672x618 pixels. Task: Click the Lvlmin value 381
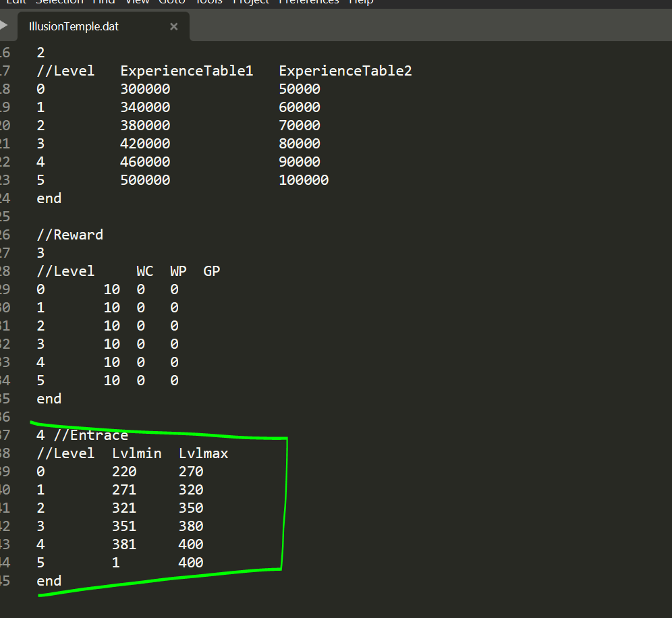(124, 544)
